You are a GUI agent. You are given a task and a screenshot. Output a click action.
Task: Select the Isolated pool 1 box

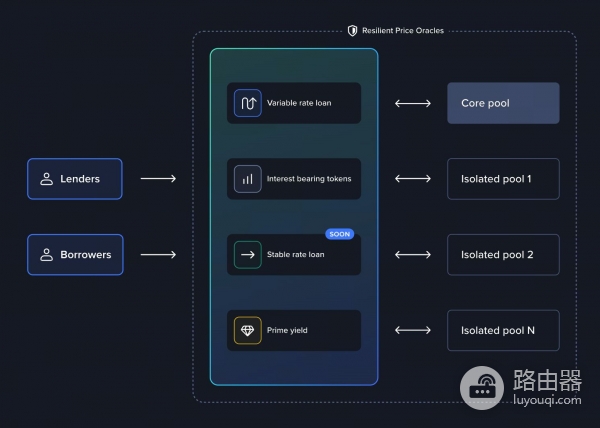[x=503, y=179]
